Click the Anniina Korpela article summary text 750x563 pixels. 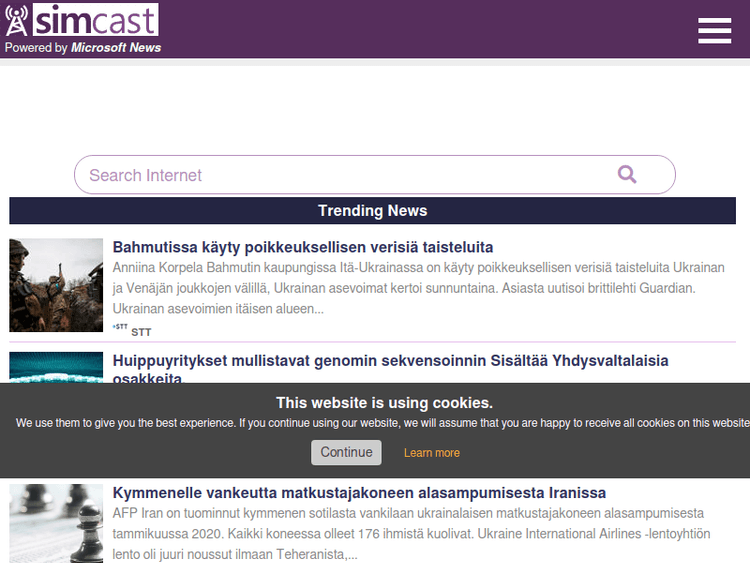coord(418,288)
